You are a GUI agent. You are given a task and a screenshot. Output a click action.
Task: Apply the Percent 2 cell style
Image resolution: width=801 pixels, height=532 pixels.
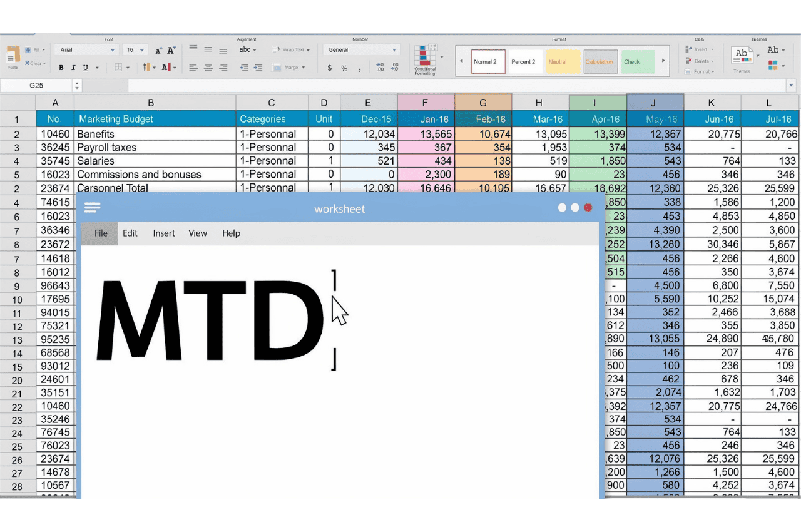coord(524,62)
